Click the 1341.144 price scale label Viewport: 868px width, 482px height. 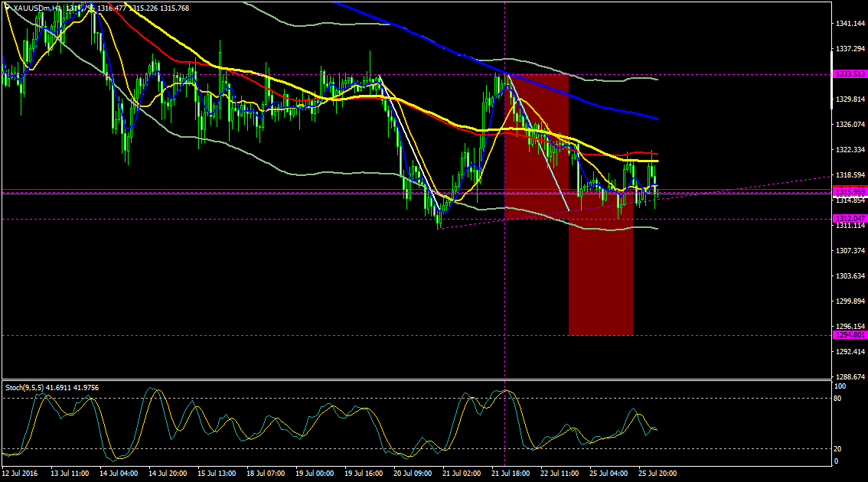tap(850, 24)
